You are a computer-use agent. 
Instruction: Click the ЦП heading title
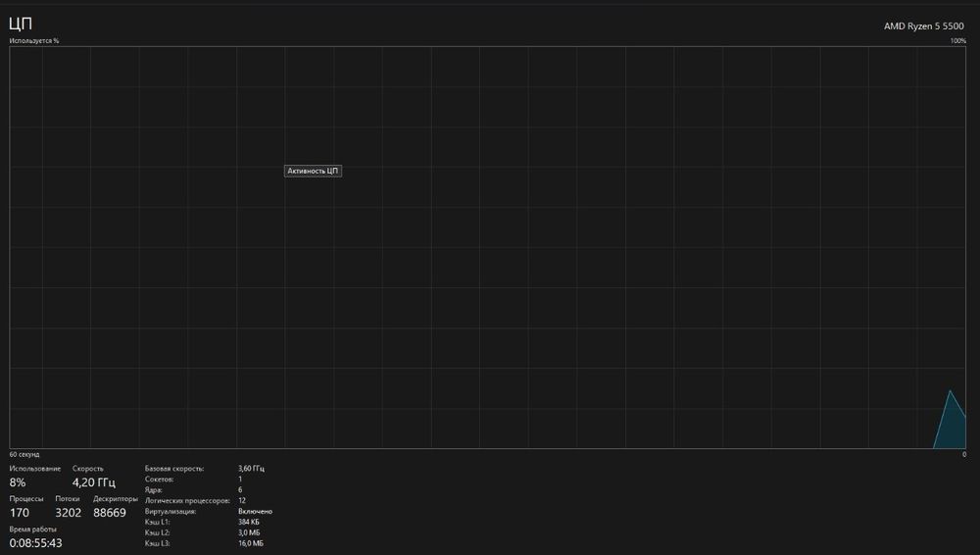click(21, 24)
